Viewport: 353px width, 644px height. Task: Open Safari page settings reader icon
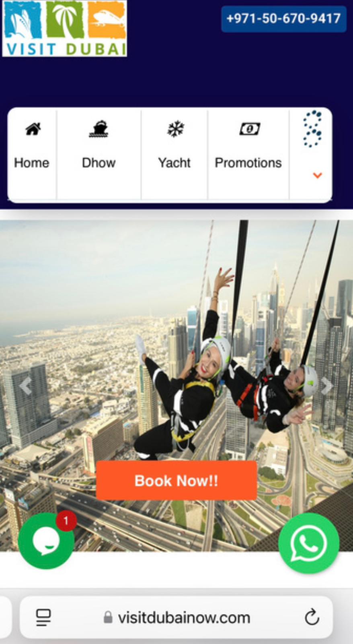click(x=43, y=617)
